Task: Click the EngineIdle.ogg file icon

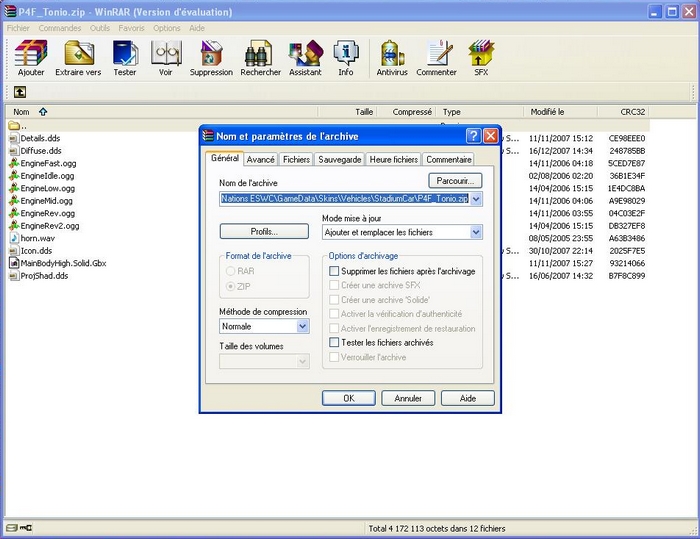Action: point(14,176)
